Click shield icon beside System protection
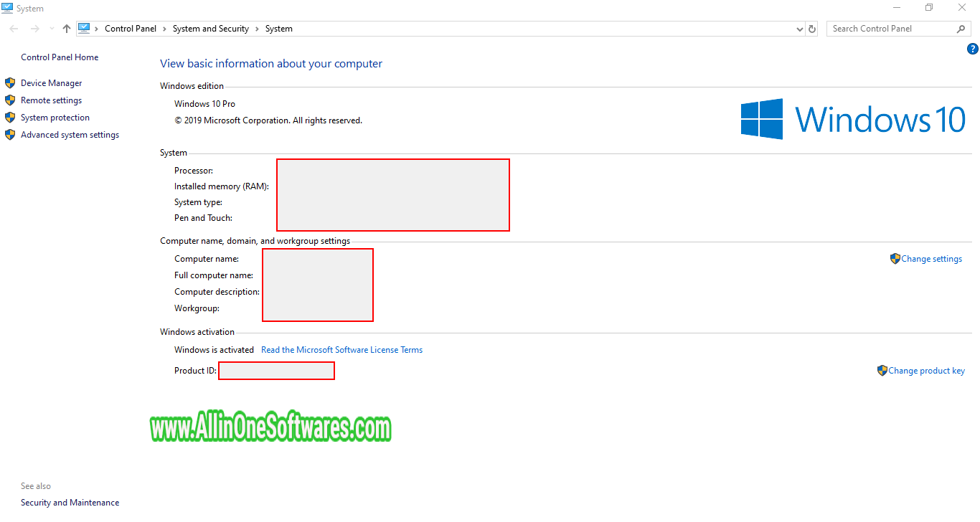 pyautogui.click(x=10, y=118)
